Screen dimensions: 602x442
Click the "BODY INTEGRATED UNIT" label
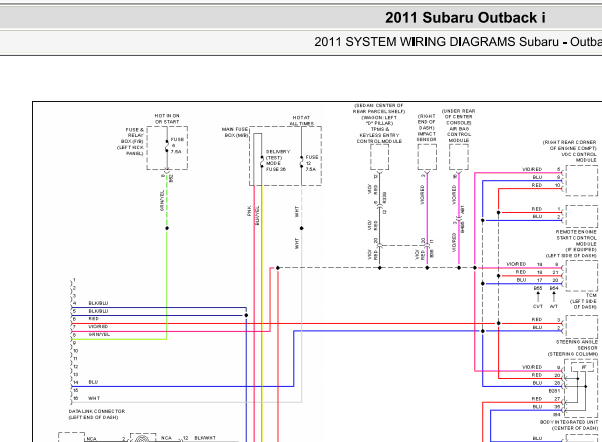pyautogui.click(x=569, y=422)
